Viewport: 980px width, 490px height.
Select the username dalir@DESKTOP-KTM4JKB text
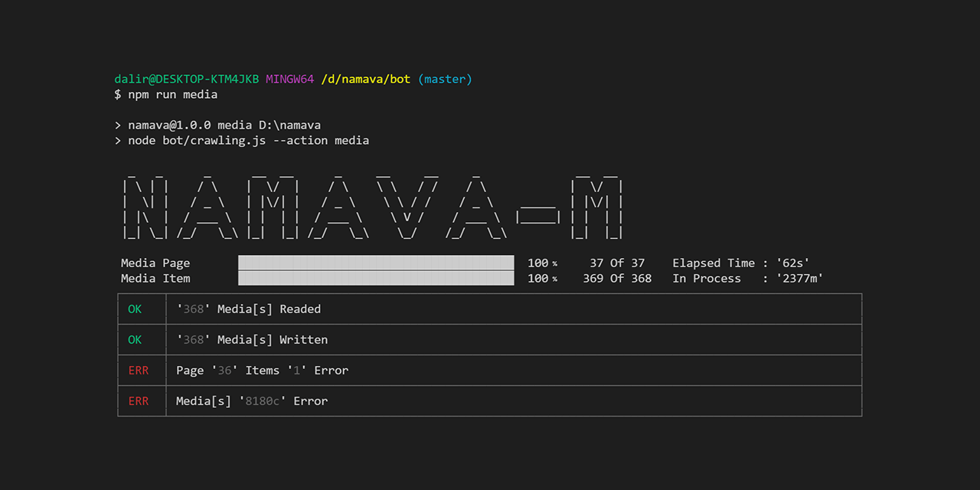pos(187,79)
